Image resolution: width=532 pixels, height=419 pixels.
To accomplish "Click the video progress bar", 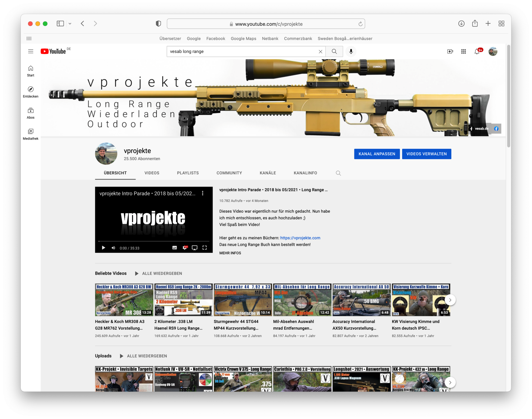I will pos(154,241).
